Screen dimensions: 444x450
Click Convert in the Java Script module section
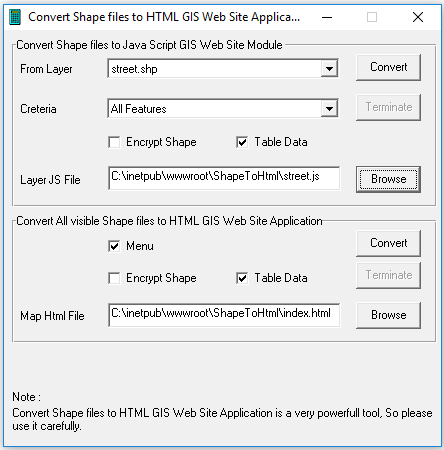(x=388, y=67)
